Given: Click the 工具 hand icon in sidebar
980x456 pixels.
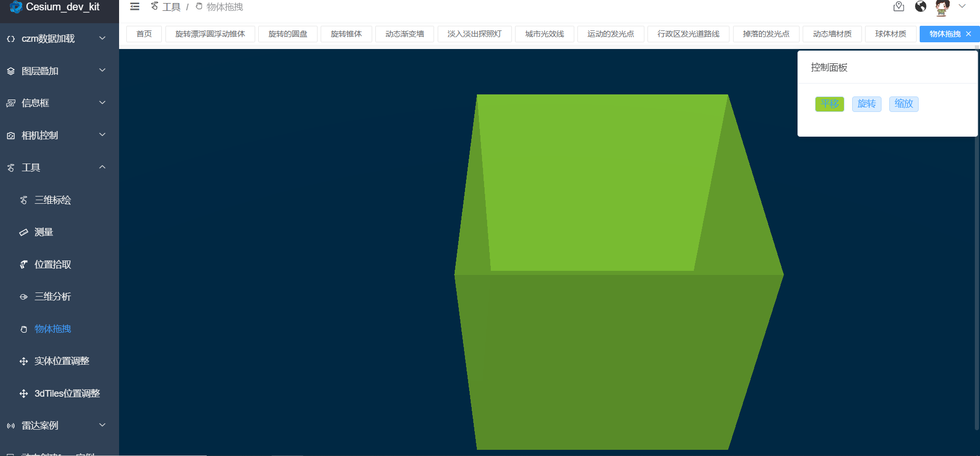Looking at the screenshot, I should point(11,168).
